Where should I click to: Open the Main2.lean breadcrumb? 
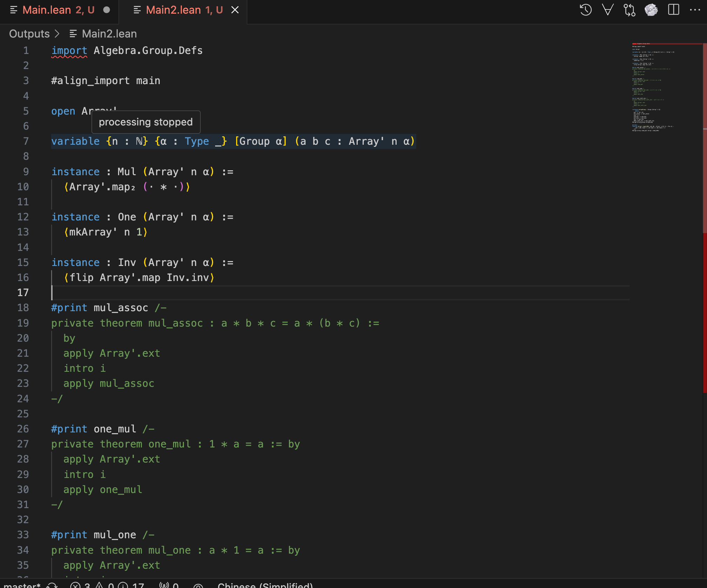109,34
